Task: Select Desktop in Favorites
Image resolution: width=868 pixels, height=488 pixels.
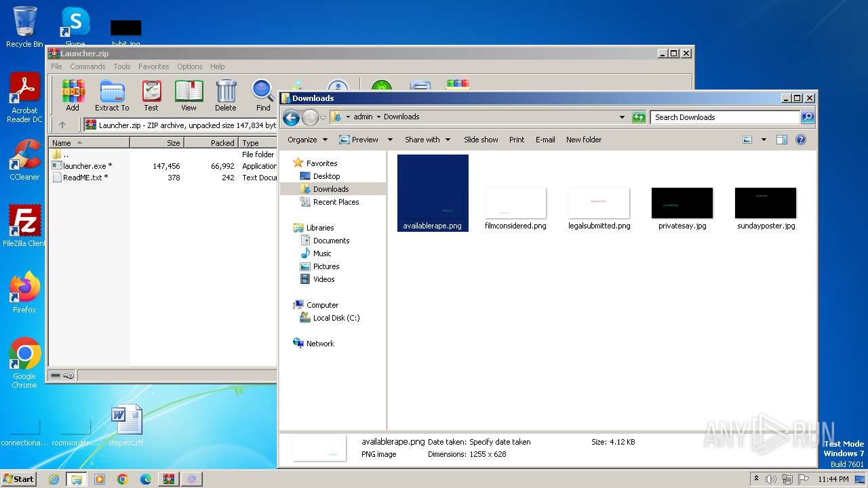Action: (x=326, y=176)
